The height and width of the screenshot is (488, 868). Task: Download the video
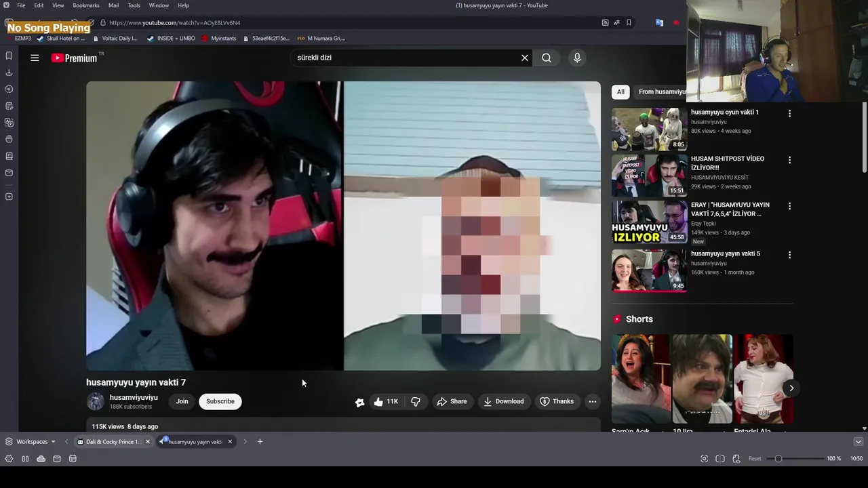click(503, 401)
